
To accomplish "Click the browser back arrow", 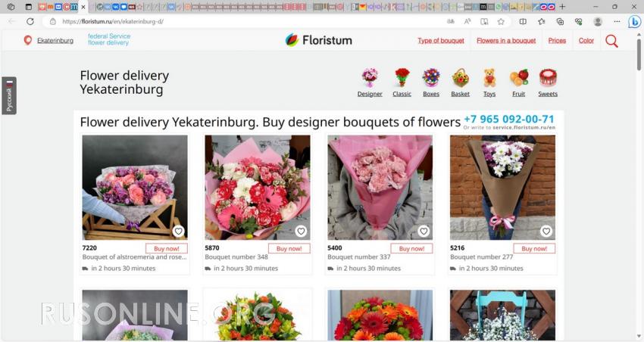I will [11, 21].
